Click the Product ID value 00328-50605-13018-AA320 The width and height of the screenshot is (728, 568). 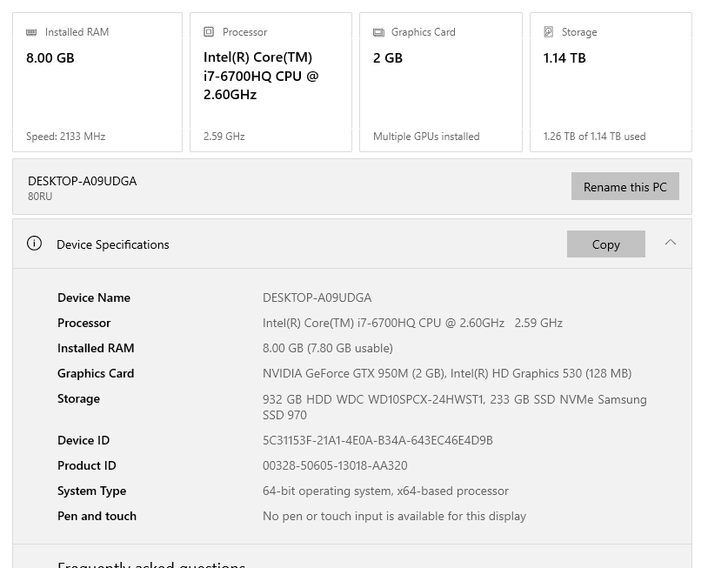(335, 466)
